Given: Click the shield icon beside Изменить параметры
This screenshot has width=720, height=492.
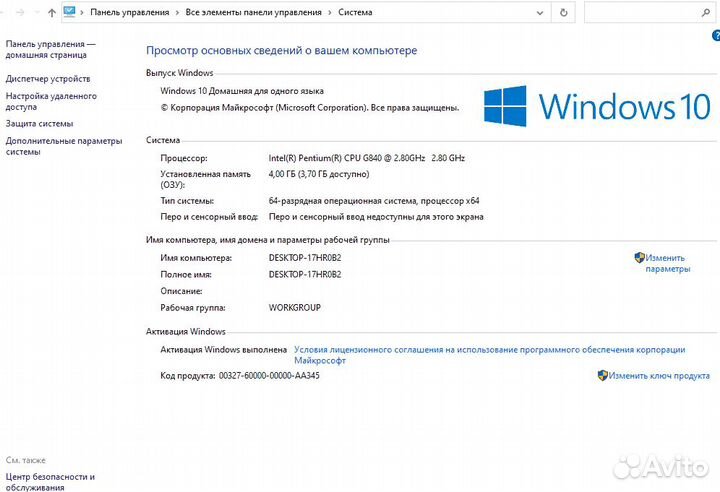Looking at the screenshot, I should pyautogui.click(x=639, y=257).
